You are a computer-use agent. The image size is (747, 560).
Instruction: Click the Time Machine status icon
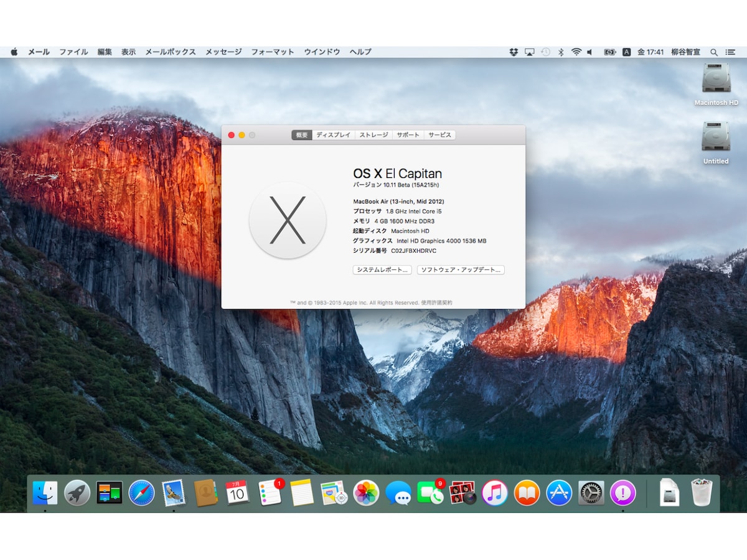pyautogui.click(x=545, y=52)
